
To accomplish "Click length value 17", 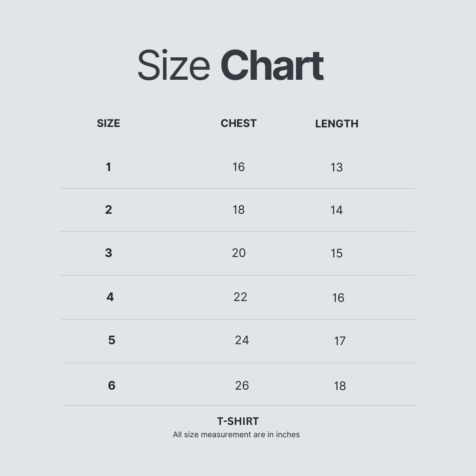I will pos(340,341).
